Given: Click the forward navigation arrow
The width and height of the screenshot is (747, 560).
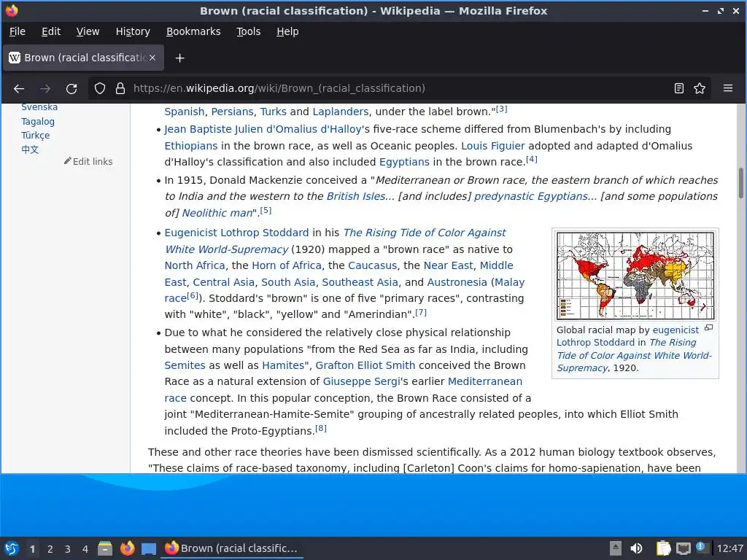Looking at the screenshot, I should coord(45,88).
